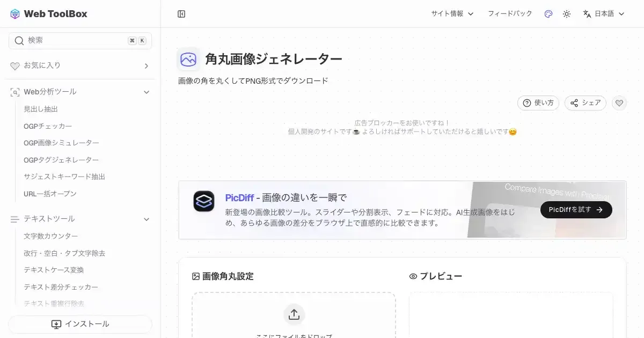Click the rounded image generator title icon
The width and height of the screenshot is (644, 338).
[188, 60]
